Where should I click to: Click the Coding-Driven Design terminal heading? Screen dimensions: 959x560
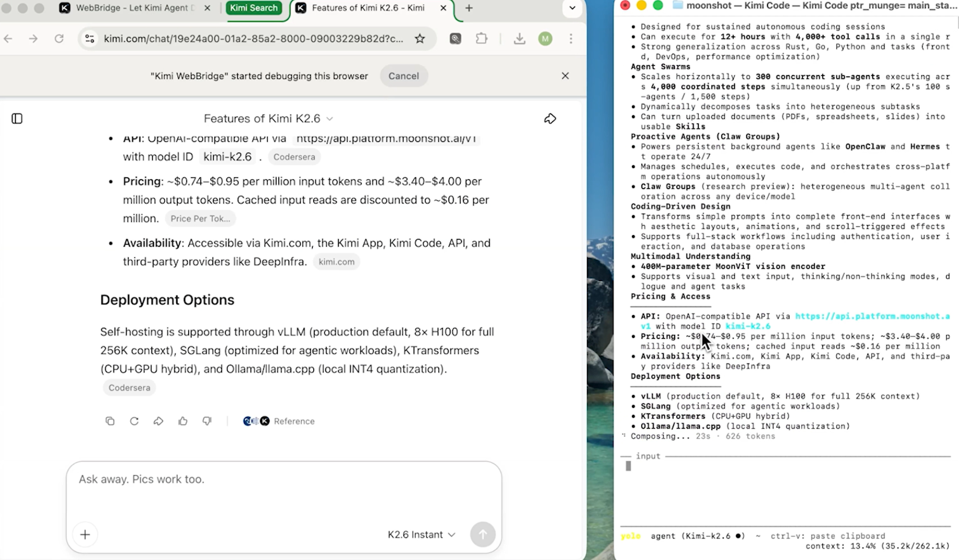tap(680, 207)
